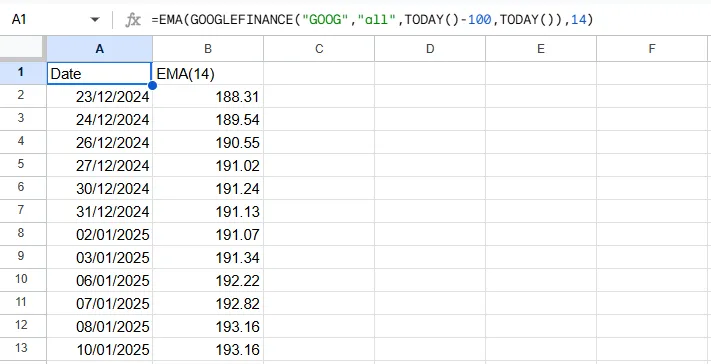The width and height of the screenshot is (711, 364).
Task: Select the cell showing 191.13
Action: [x=208, y=211]
